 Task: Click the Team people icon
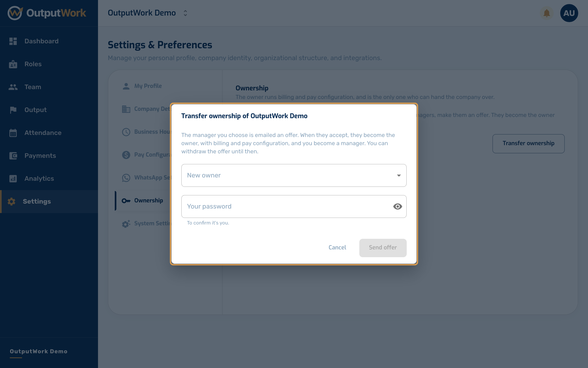click(13, 87)
